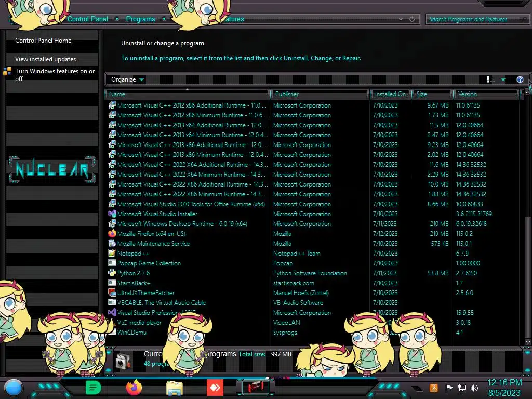Select Microsoft Visual C++ 2022 X86 Minimum Runtime
Image resolution: width=532 pixels, height=399 pixels.
click(x=191, y=194)
